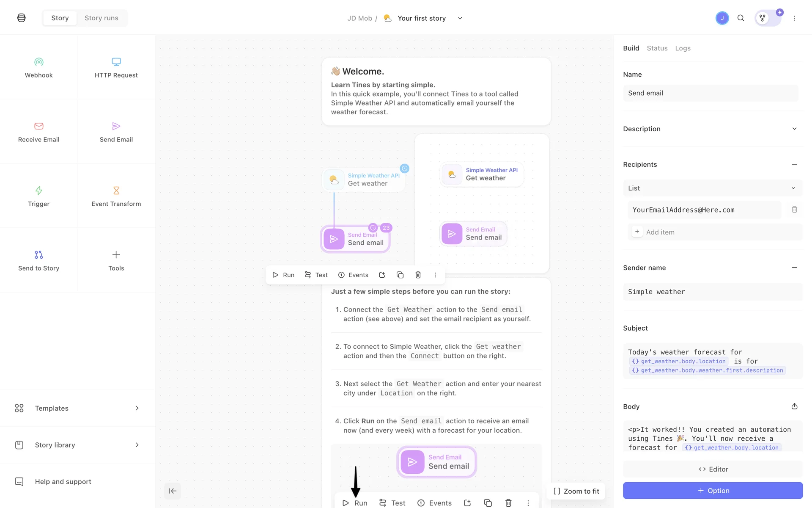Toggle the change control switch in header
Screen dimensions: 812x508
click(768, 18)
